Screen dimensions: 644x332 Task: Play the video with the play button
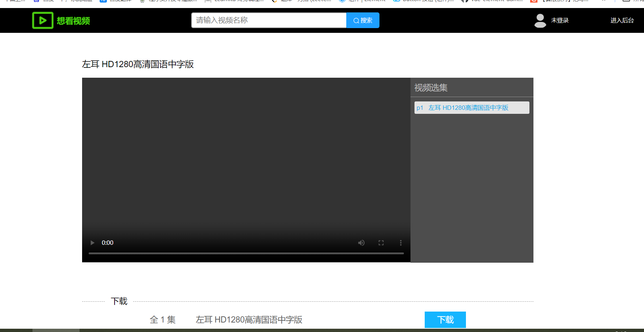92,243
